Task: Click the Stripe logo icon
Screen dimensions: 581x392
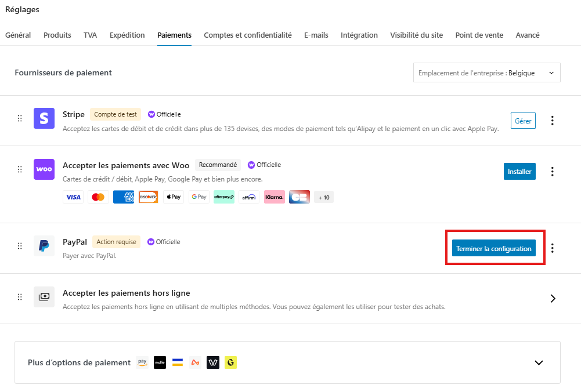Action: (x=44, y=118)
